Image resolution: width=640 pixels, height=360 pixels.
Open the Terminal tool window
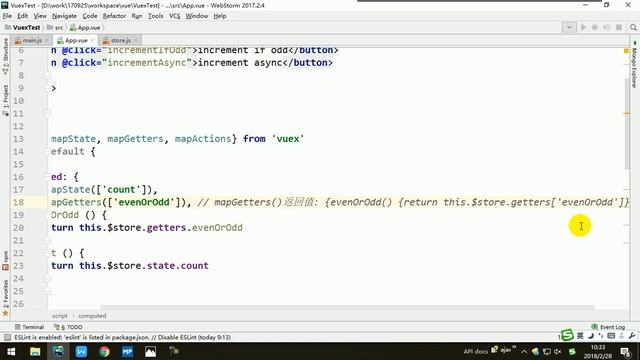coord(29,327)
